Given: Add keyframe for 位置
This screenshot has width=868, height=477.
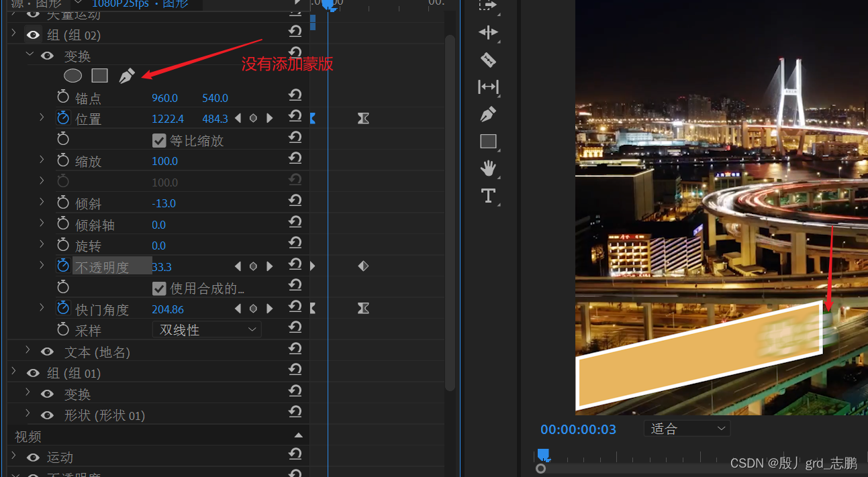Looking at the screenshot, I should 253,118.
